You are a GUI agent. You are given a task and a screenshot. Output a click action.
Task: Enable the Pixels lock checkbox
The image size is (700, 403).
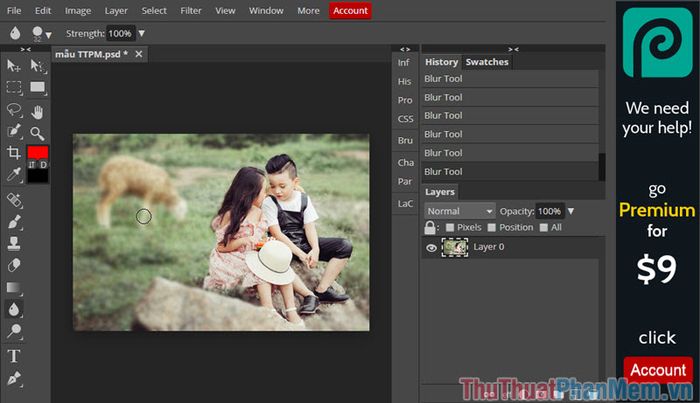(450, 228)
